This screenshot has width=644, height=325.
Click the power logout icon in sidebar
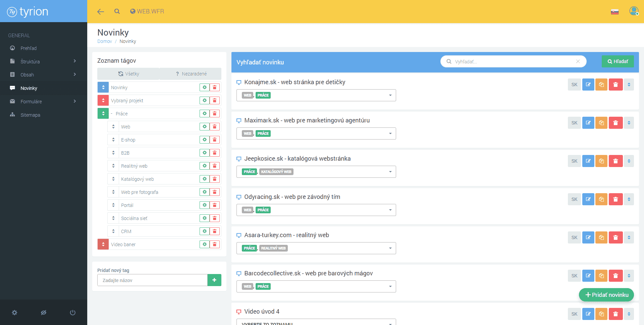72,313
